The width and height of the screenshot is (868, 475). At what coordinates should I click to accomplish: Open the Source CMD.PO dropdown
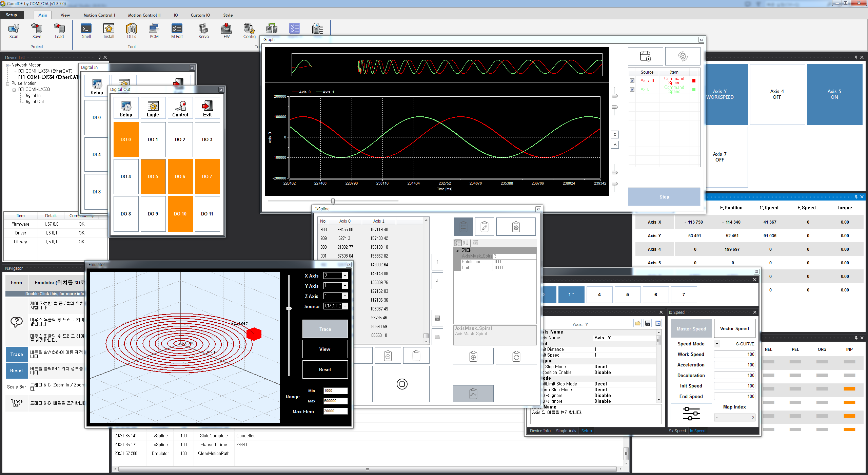click(345, 306)
